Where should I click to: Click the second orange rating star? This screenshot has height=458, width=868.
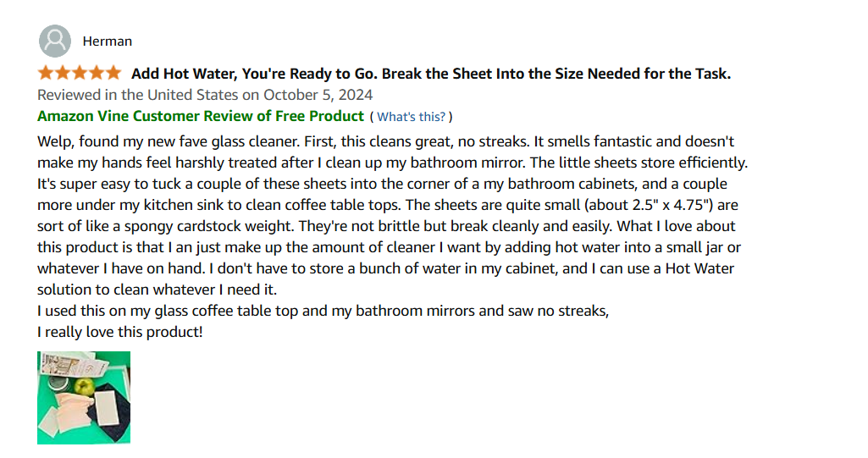(63, 73)
